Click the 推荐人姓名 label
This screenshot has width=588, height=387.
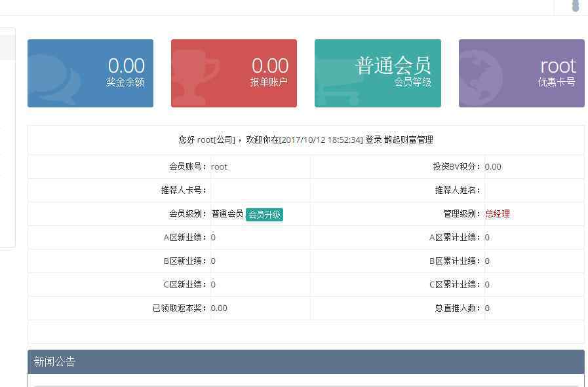coord(458,190)
